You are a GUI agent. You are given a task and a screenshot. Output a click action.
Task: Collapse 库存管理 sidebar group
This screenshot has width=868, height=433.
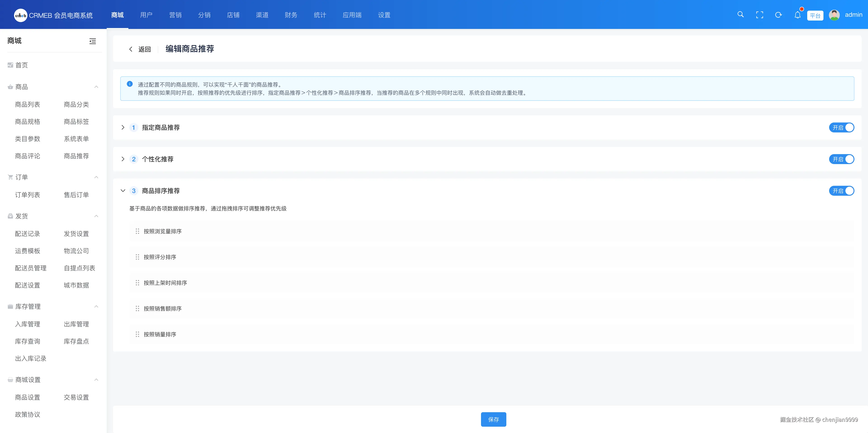96,306
